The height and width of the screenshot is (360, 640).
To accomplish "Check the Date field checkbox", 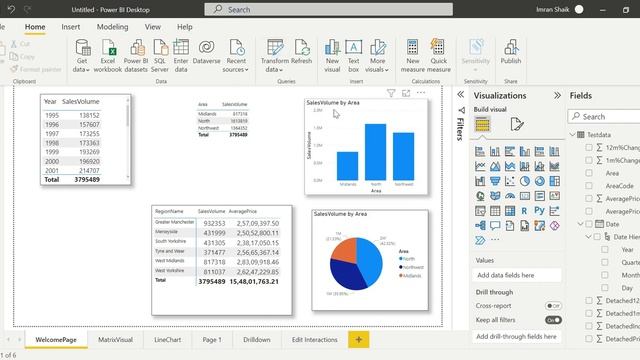I will 589,224.
